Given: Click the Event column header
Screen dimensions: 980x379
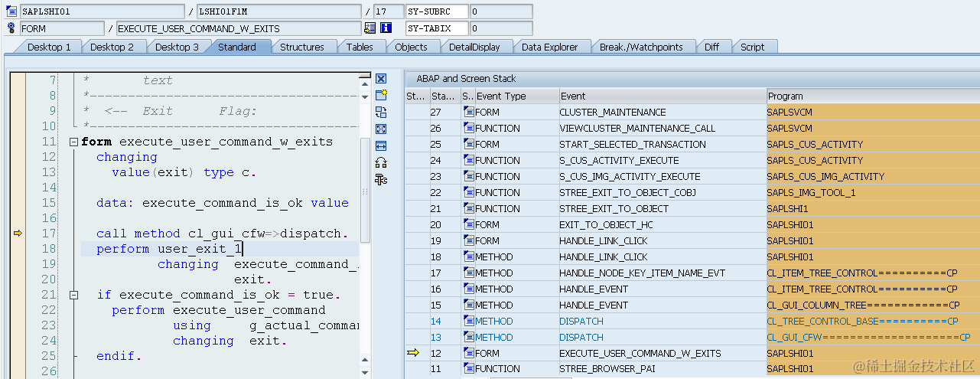Looking at the screenshot, I should point(663,96).
